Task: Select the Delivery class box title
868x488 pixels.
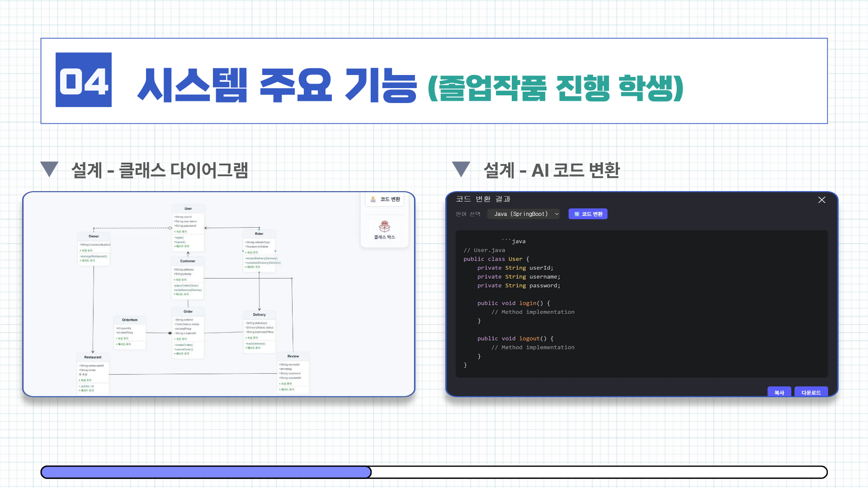Action: [x=259, y=314]
